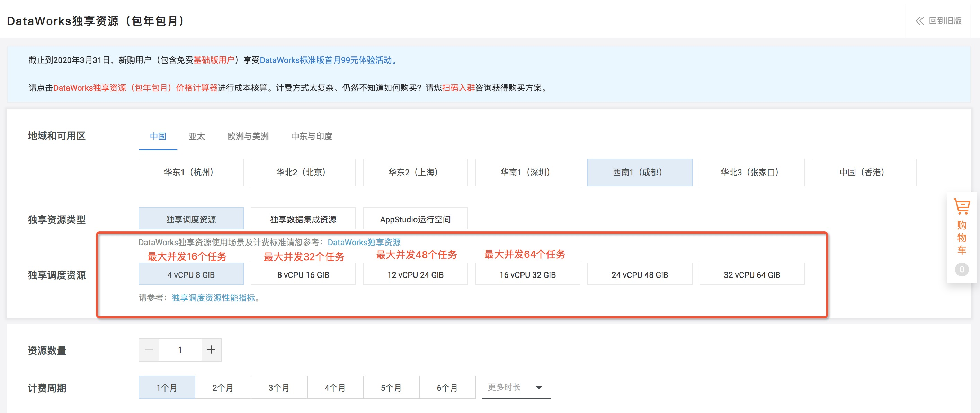
Task: Open 独享调度资源性能指标 link
Action: [213, 297]
